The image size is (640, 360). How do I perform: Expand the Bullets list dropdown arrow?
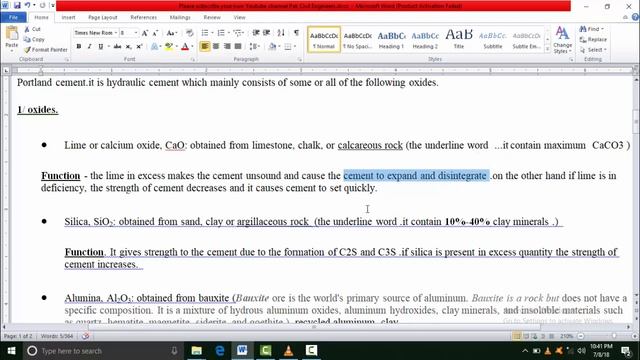coord(212,33)
